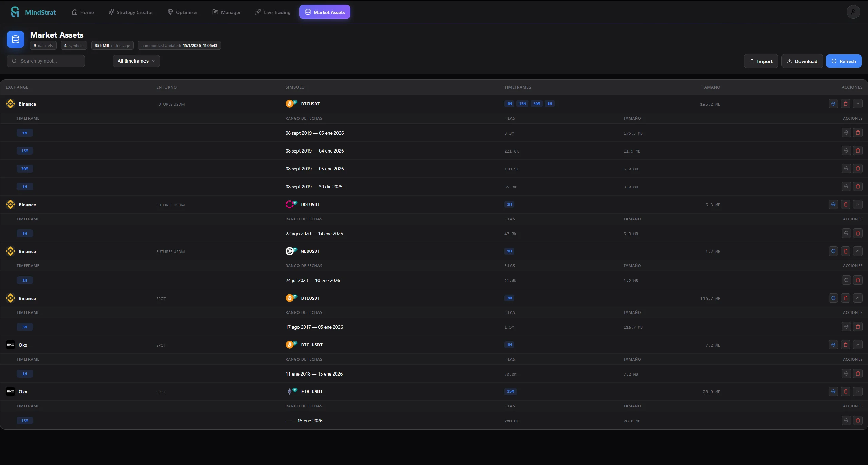Viewport: 868px width, 465px height.
Task: Switch to the Strategy Creator tab
Action: pos(130,12)
